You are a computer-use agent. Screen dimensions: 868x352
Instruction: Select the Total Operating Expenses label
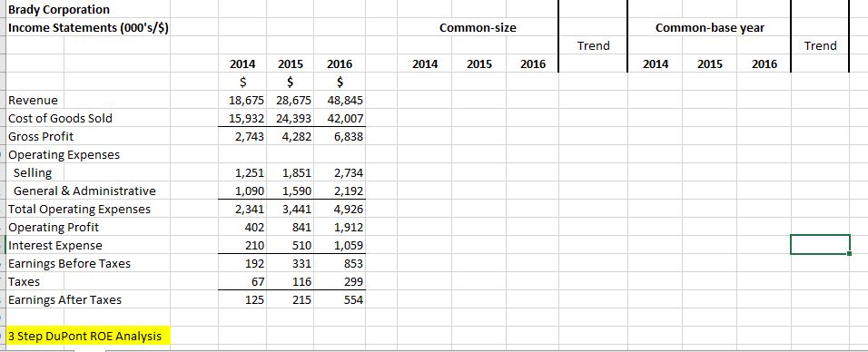[79, 210]
